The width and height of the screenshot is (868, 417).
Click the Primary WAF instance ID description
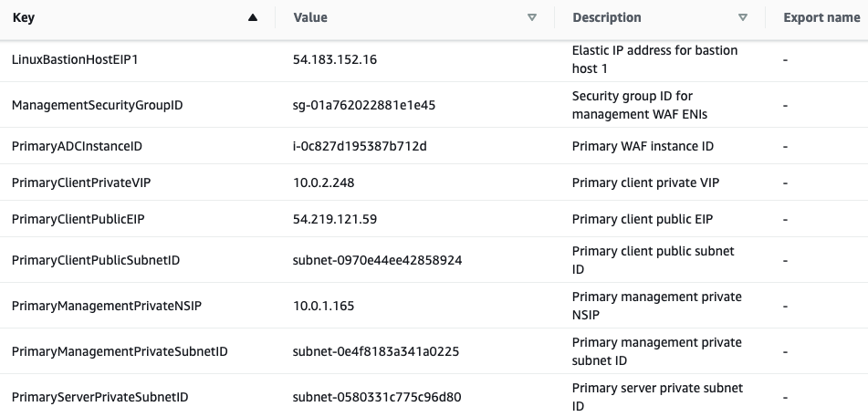tap(643, 146)
